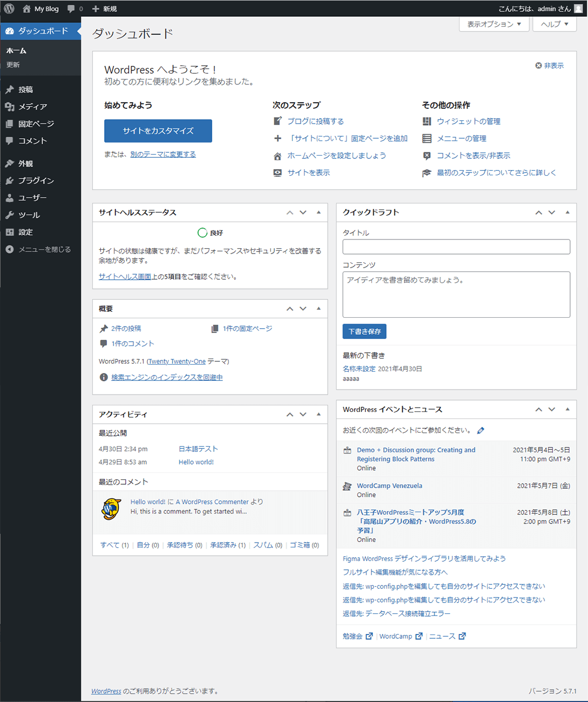
Task: Open the comments bubble in the admin bar
Action: pyautogui.click(x=75, y=9)
